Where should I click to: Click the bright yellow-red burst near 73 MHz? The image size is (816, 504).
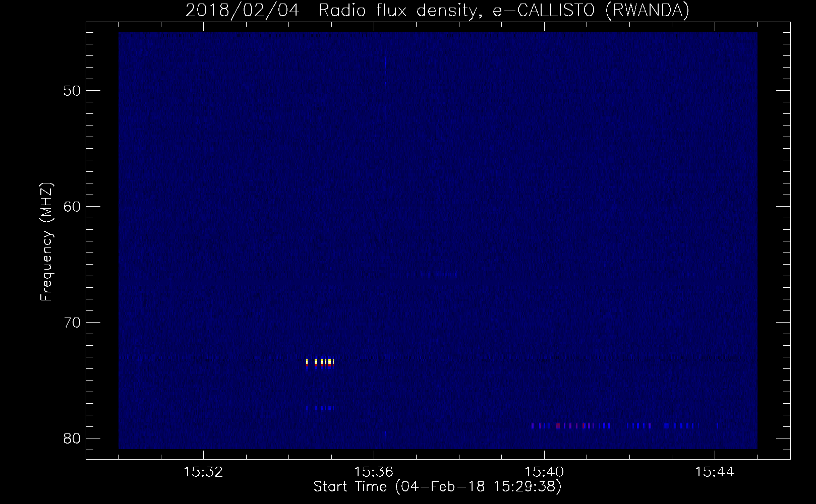[x=320, y=363]
